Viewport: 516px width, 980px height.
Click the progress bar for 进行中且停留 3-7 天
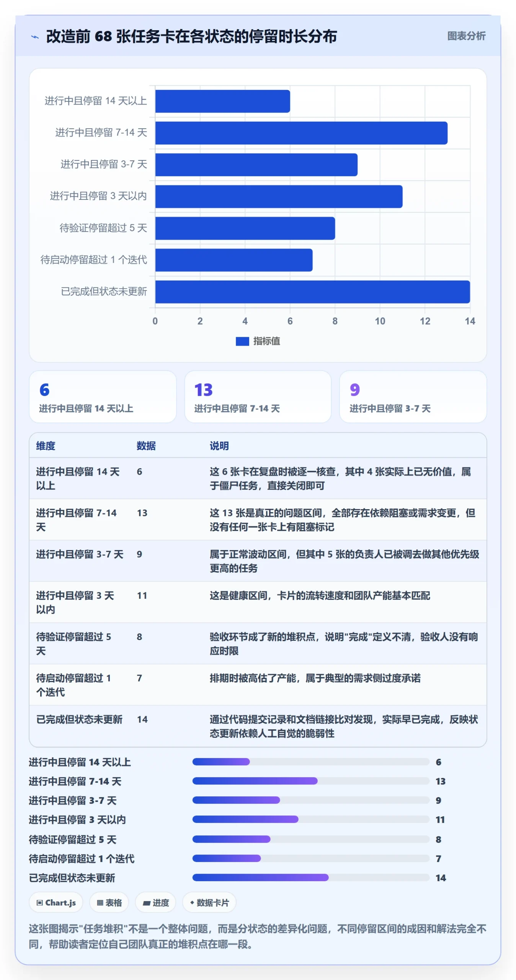point(310,800)
